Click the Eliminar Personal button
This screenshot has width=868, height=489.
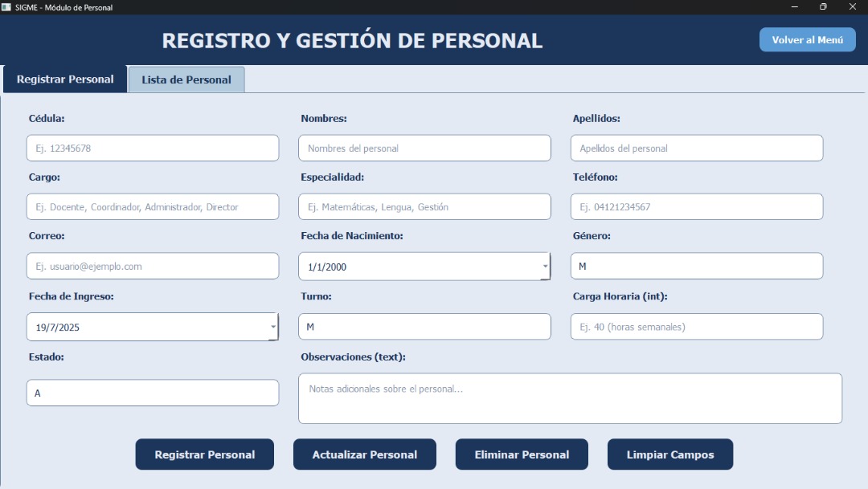[522, 454]
